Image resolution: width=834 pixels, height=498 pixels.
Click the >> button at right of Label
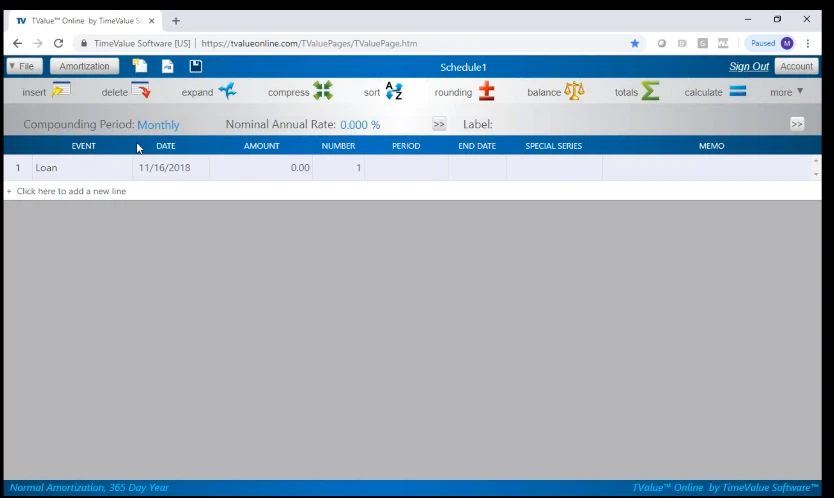797,124
